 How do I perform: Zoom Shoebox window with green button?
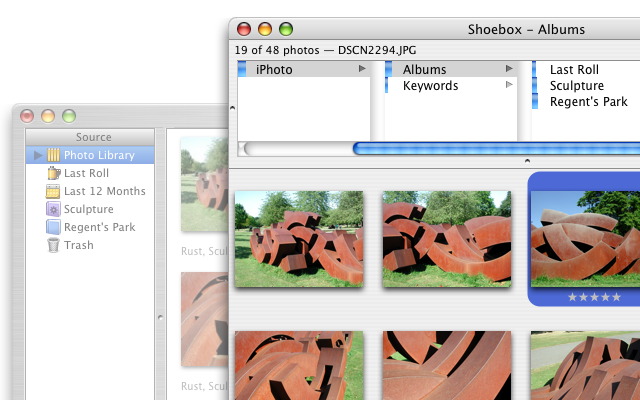(x=286, y=29)
